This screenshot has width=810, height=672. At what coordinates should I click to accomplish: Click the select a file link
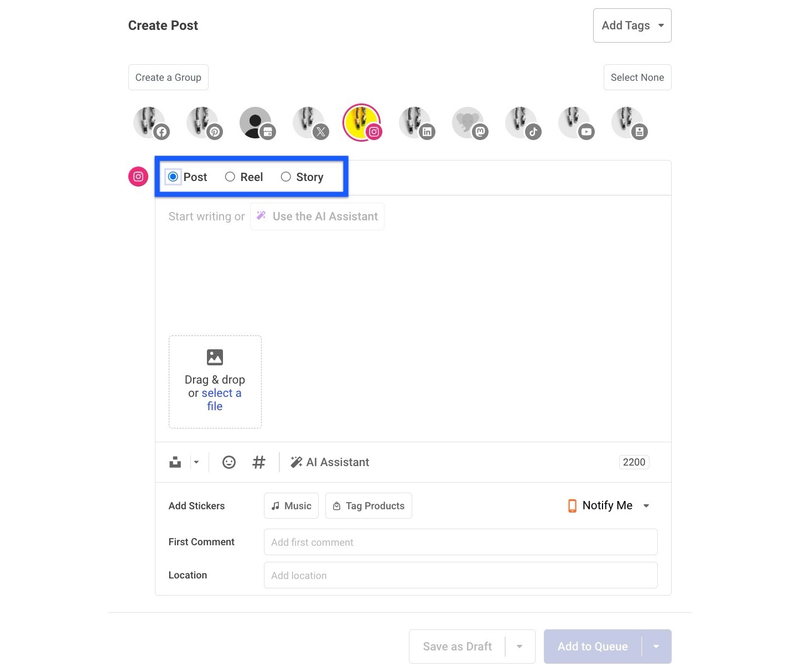(x=221, y=400)
